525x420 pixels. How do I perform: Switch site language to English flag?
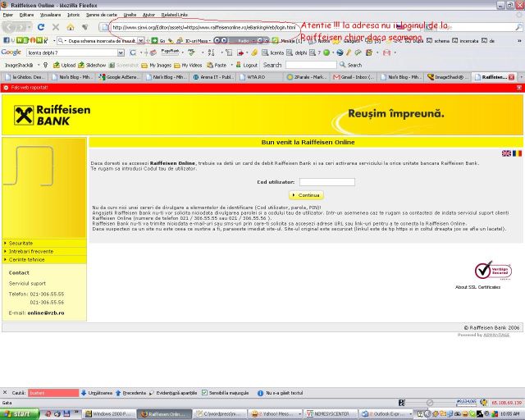coord(506,153)
